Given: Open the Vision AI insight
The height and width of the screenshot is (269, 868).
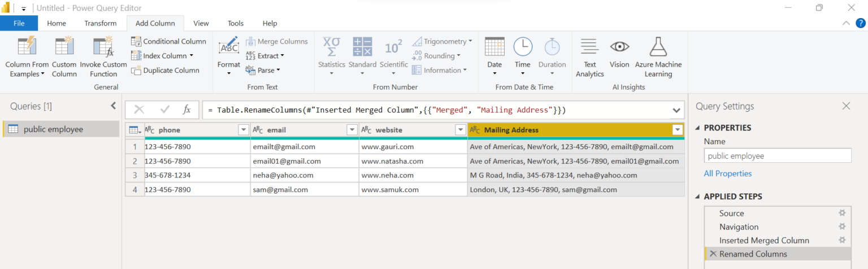Looking at the screenshot, I should (619, 53).
